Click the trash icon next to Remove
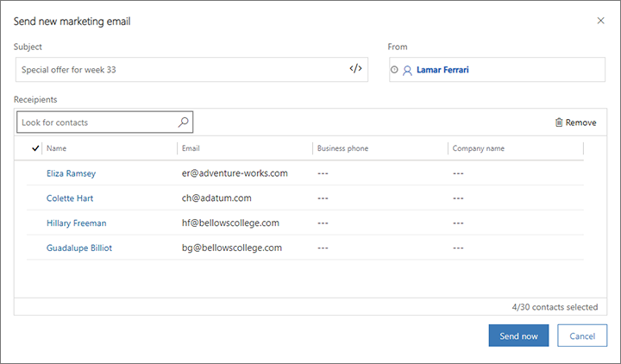 [x=559, y=122]
